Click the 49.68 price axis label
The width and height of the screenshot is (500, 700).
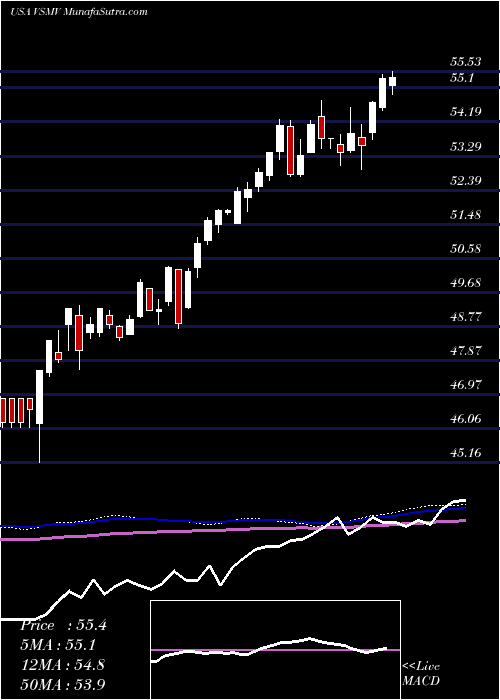pyautogui.click(x=466, y=283)
